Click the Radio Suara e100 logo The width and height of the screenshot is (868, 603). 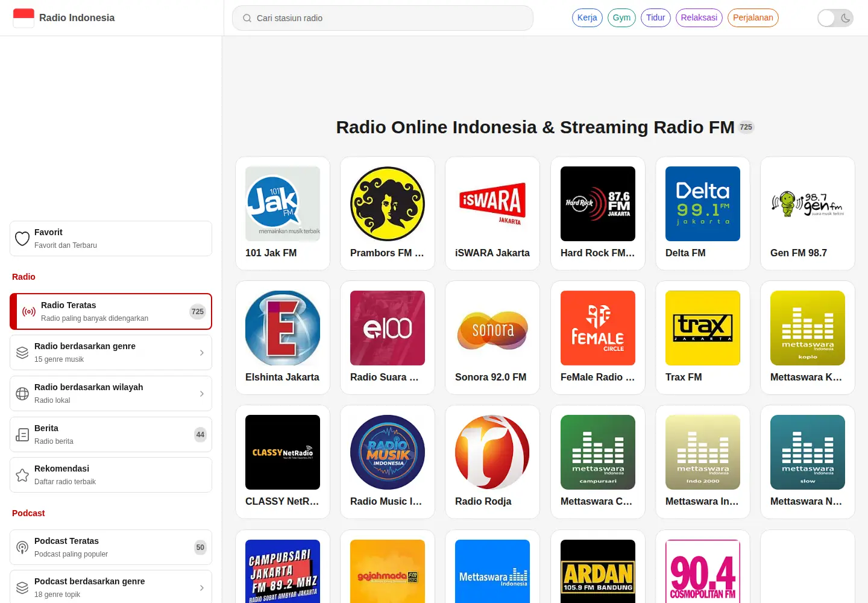pyautogui.click(x=388, y=328)
